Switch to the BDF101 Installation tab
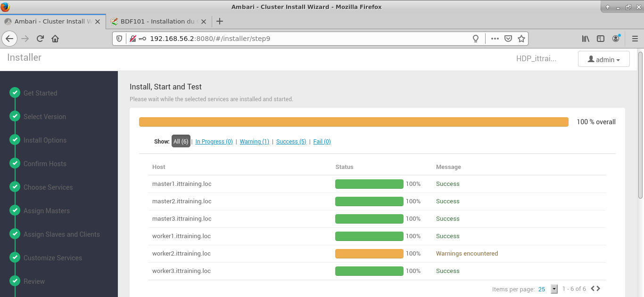Screen dimensions: 644x297 (x=155, y=21)
